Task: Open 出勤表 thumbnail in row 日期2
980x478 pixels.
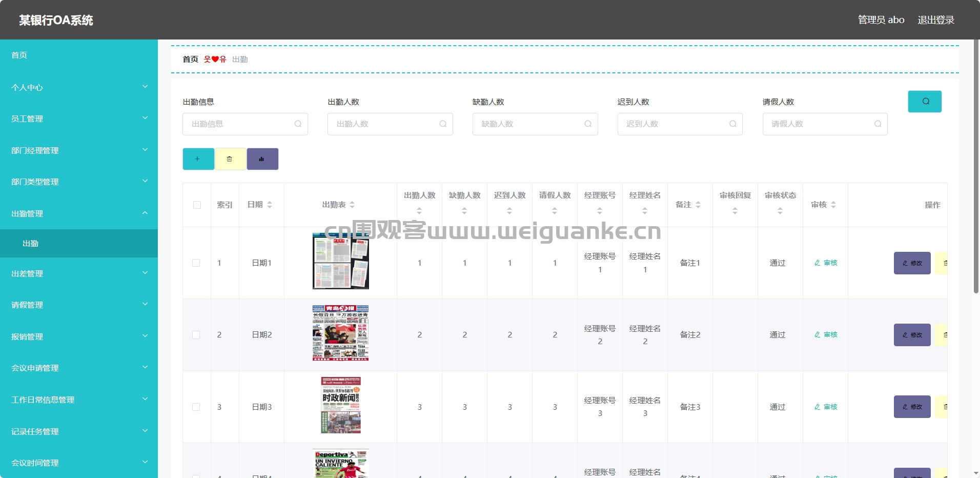Action: pos(341,333)
